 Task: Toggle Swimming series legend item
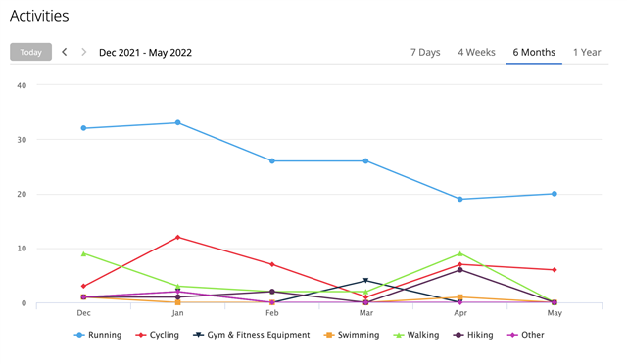pos(352,335)
